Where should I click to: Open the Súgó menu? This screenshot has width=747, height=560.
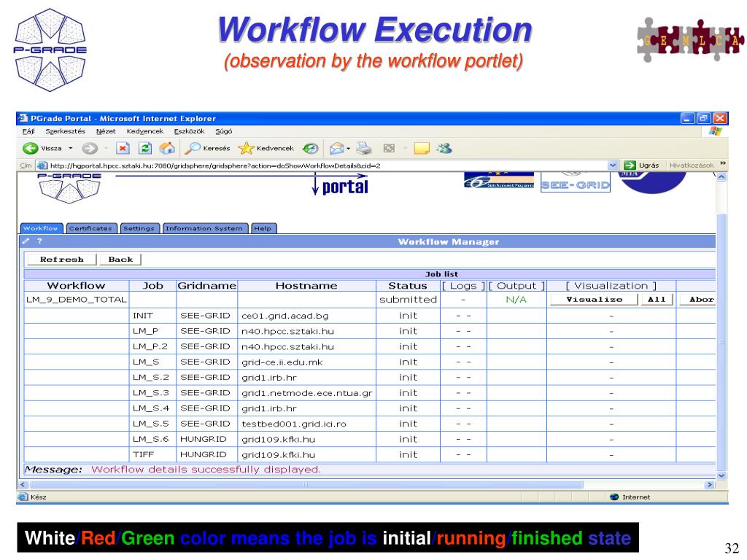click(223, 131)
